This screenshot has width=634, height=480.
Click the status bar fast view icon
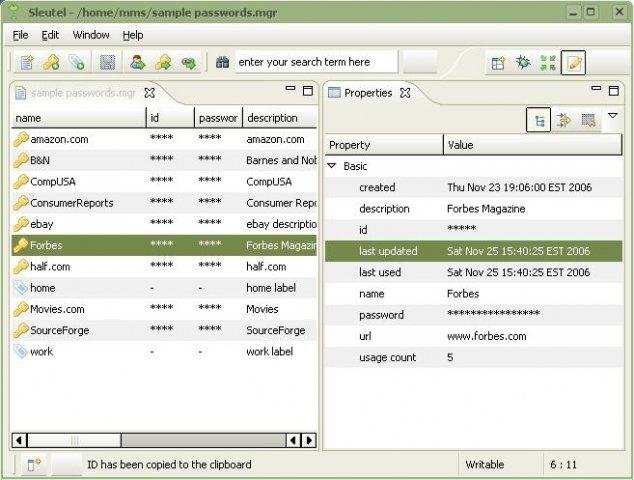(x=34, y=465)
